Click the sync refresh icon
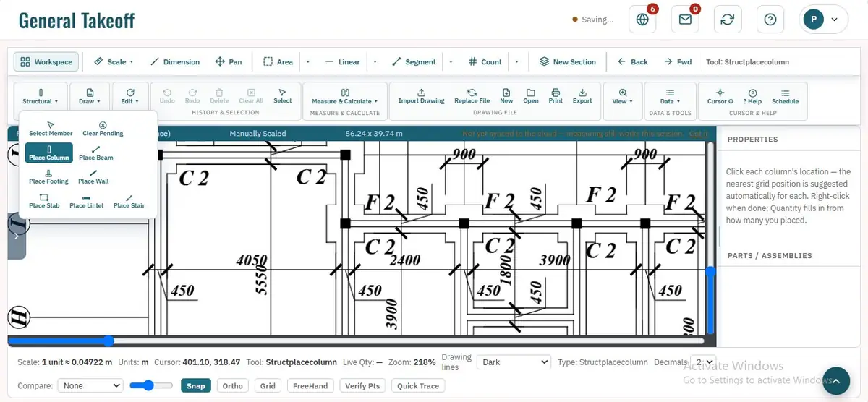The height and width of the screenshot is (402, 868). [x=728, y=20]
